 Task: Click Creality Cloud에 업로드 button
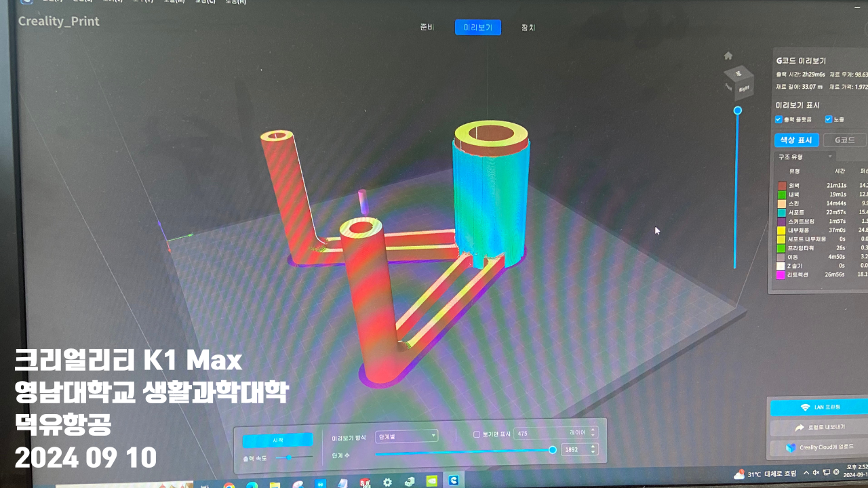tap(819, 447)
